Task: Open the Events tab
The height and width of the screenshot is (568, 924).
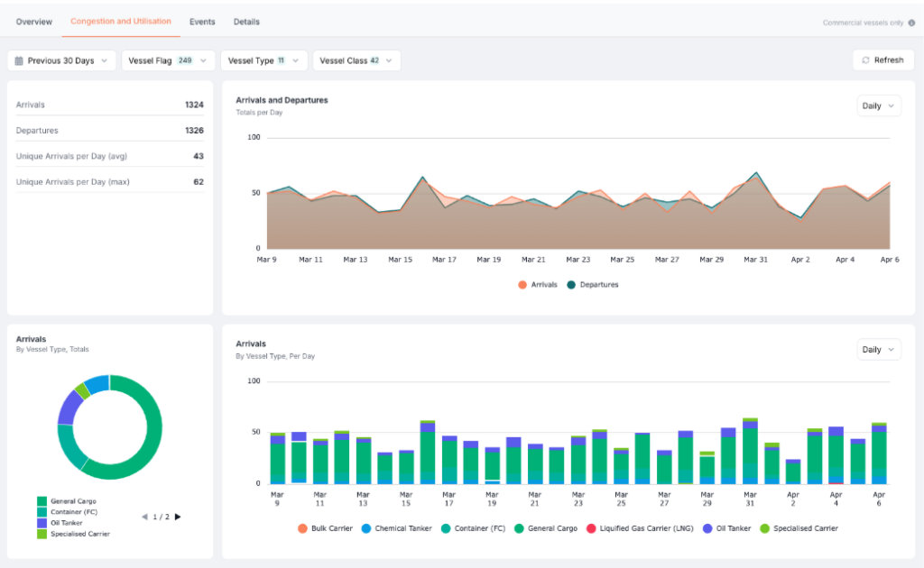Action: pyautogui.click(x=202, y=22)
